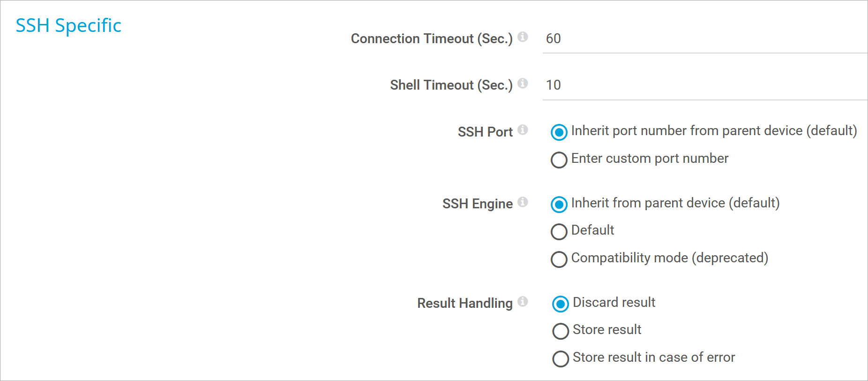868x381 pixels.
Task: Click the Shell Timeout (Sec.) label text
Action: pyautogui.click(x=451, y=85)
